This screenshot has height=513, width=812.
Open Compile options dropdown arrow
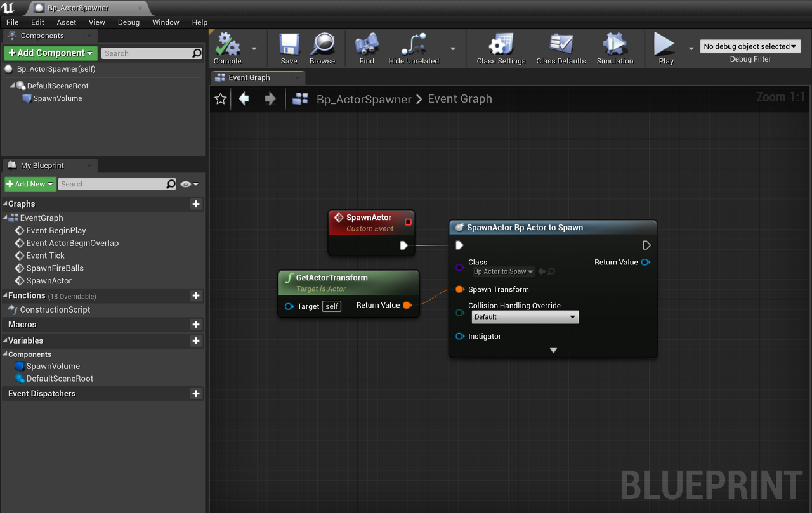pyautogui.click(x=254, y=48)
